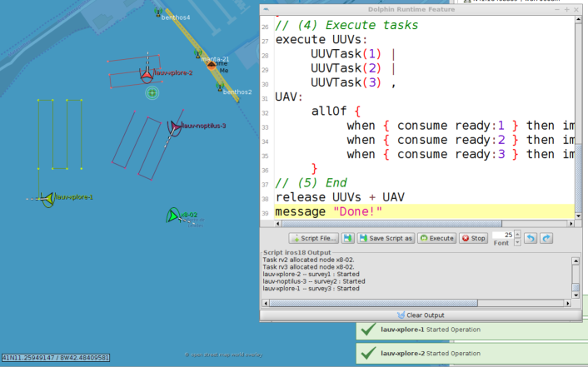Decrease font size with down stepper
Viewport: 588px width, 367px height.
point(517,241)
